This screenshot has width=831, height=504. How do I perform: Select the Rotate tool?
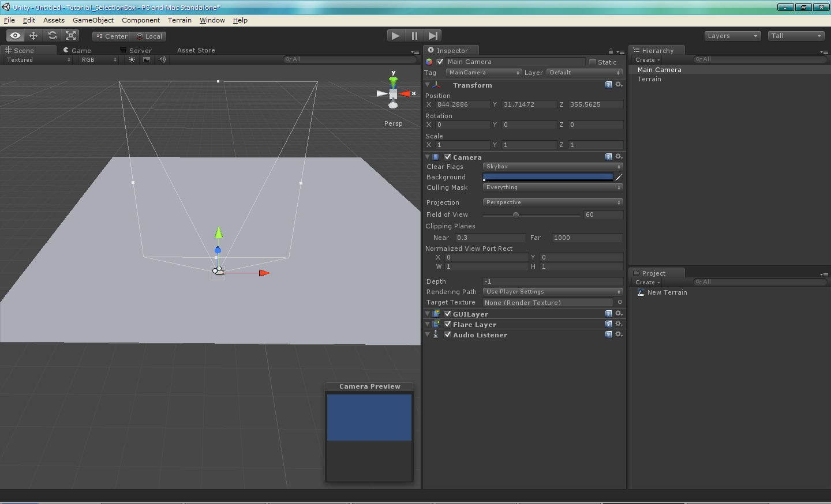tap(52, 36)
